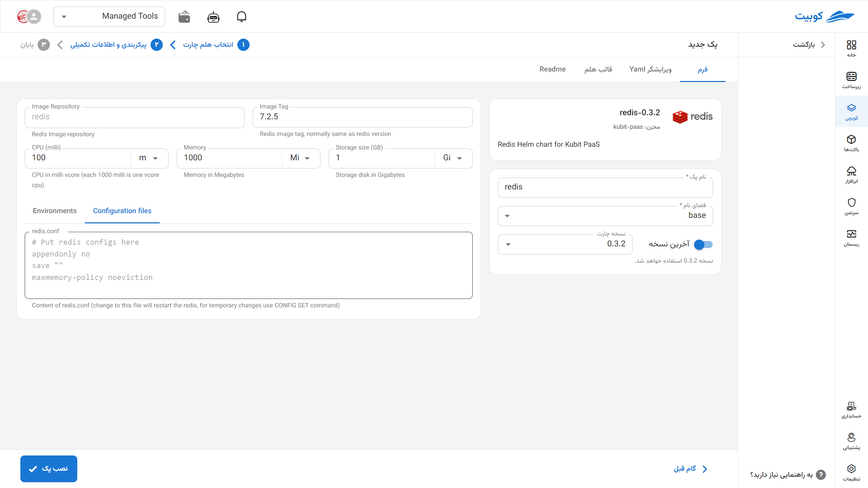
Task: Switch to the ویرایشگر Yaml tab
Action: [x=650, y=69]
